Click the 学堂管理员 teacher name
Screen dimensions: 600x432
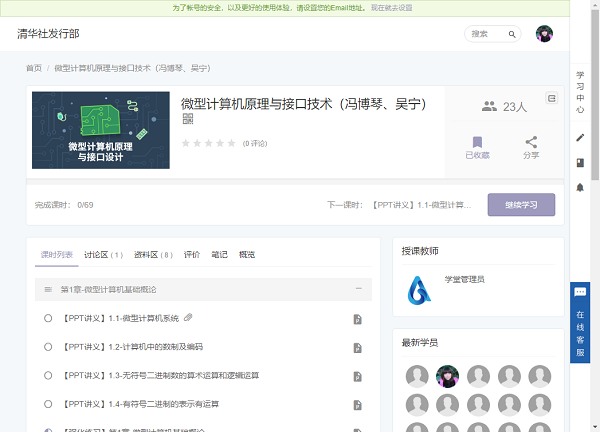pos(465,279)
